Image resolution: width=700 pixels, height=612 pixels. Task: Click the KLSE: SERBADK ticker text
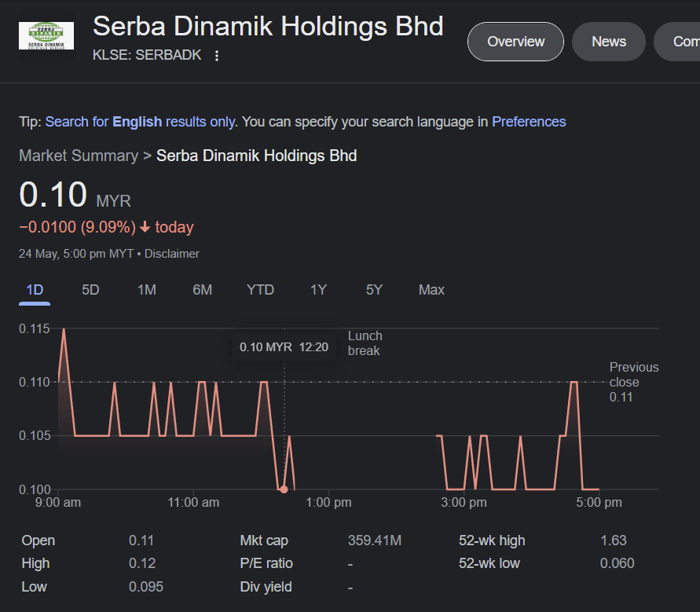coord(147,55)
